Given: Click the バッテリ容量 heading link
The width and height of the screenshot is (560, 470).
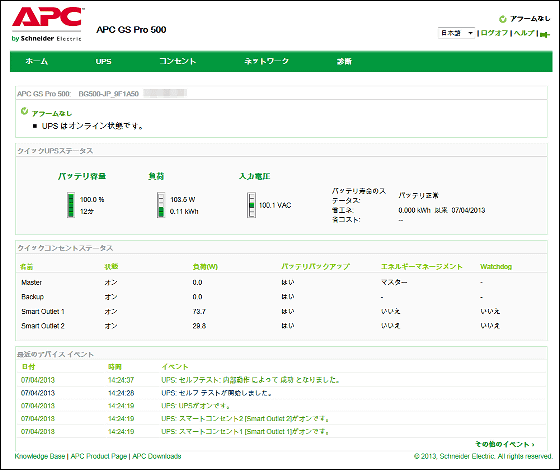Looking at the screenshot, I should tap(82, 176).
